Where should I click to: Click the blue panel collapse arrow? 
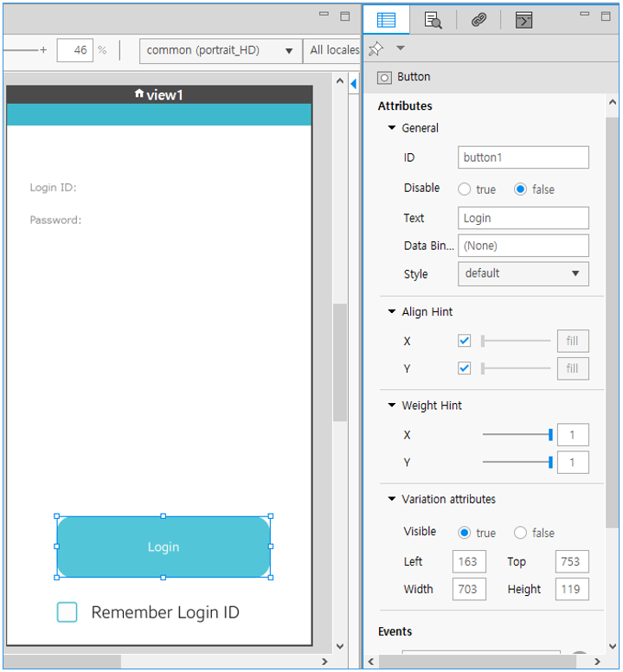coord(353,84)
